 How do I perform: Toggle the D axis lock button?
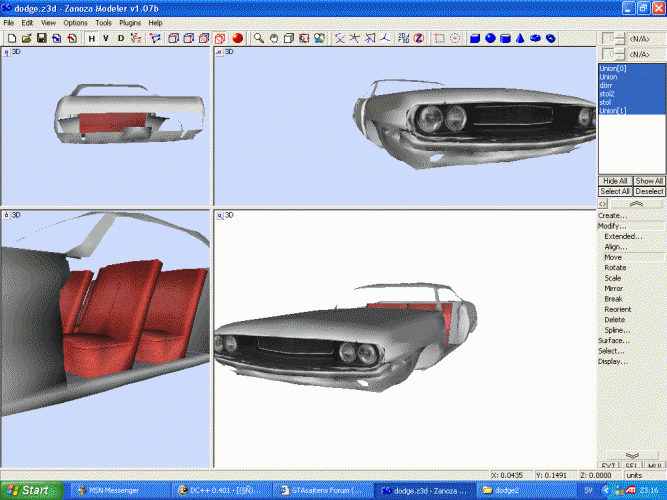[x=121, y=39]
